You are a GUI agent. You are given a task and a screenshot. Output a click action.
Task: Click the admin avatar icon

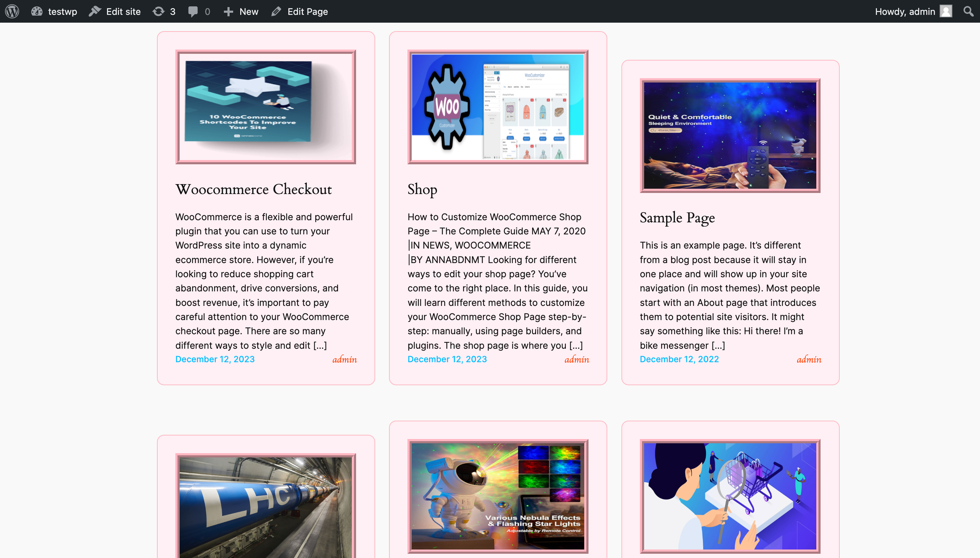[x=946, y=11]
